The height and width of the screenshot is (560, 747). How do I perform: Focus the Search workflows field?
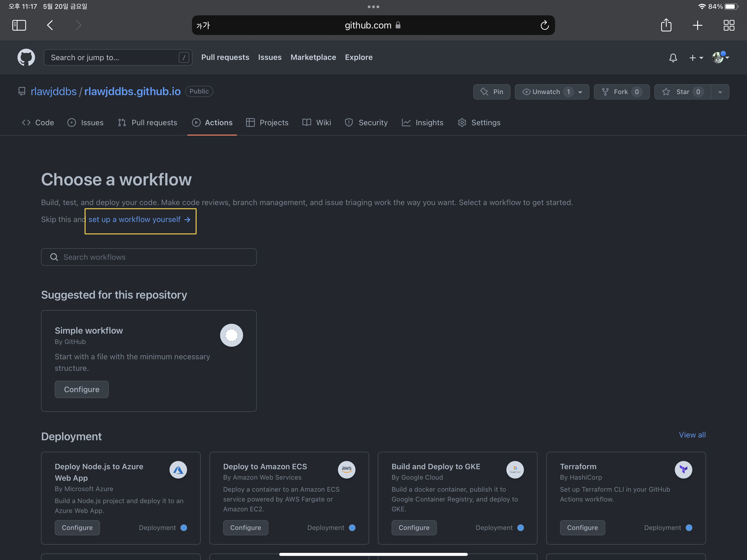point(148,257)
